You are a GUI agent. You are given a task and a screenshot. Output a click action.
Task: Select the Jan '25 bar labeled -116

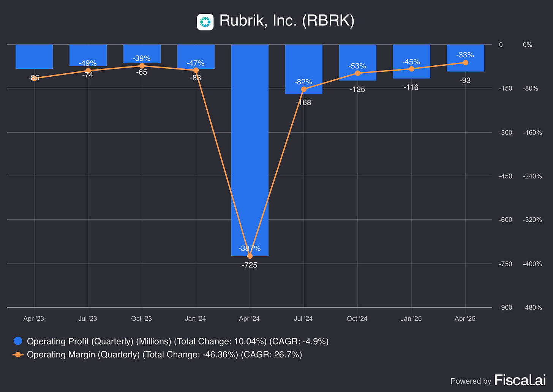(x=412, y=62)
